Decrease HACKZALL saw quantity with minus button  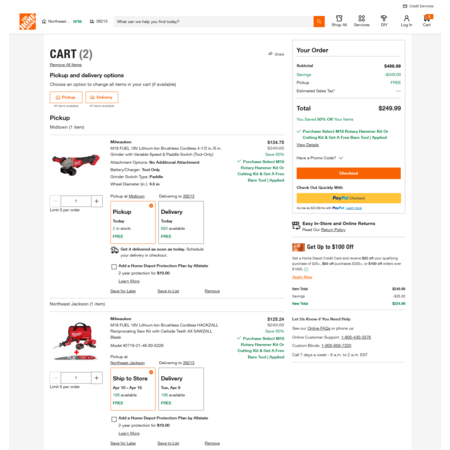[x=55, y=378]
